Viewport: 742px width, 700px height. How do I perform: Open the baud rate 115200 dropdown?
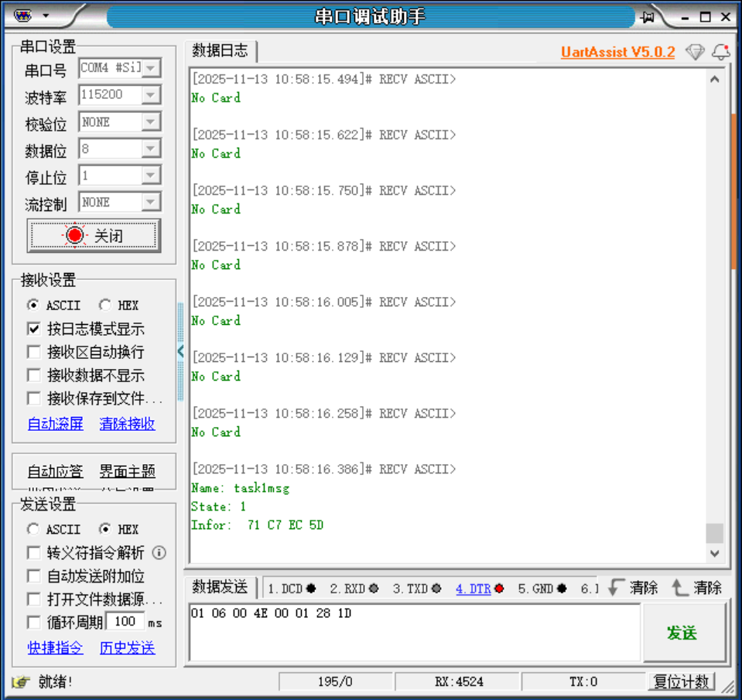[x=151, y=95]
